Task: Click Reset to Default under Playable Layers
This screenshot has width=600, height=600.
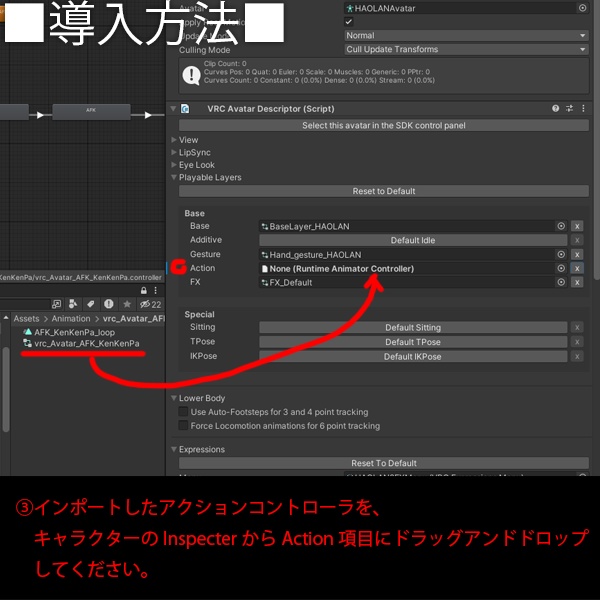Action: coord(383,191)
